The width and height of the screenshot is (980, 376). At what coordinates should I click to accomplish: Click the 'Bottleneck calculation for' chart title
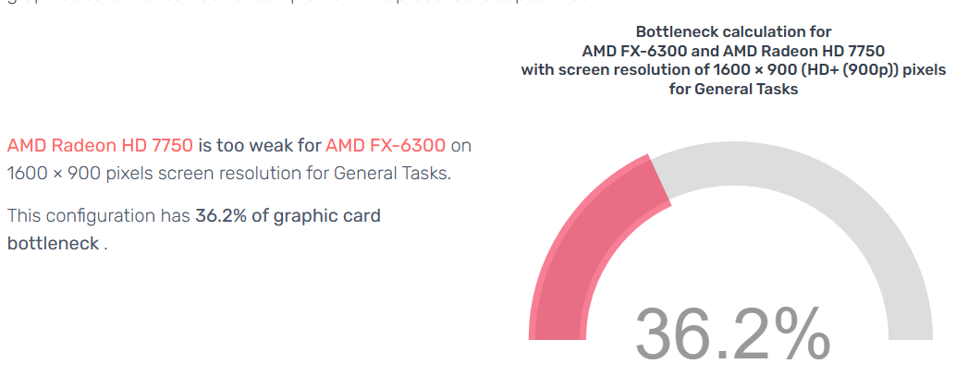click(x=733, y=31)
